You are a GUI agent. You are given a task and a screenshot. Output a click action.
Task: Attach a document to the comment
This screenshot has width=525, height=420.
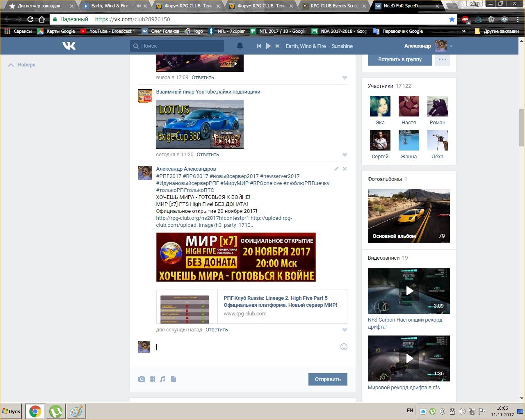(x=173, y=379)
